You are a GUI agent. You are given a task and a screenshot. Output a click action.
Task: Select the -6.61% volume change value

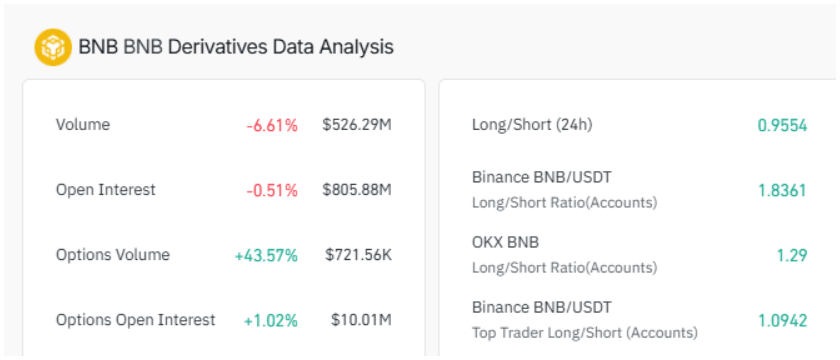click(272, 125)
